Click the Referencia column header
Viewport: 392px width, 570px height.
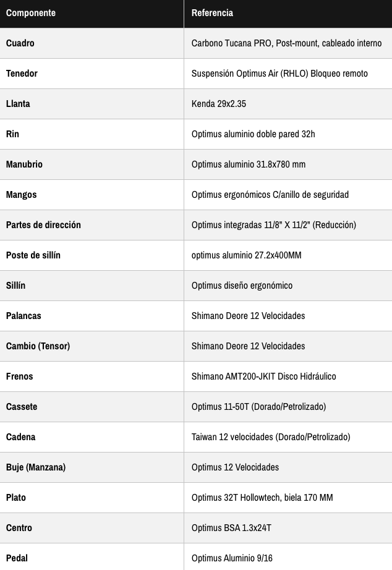212,13
